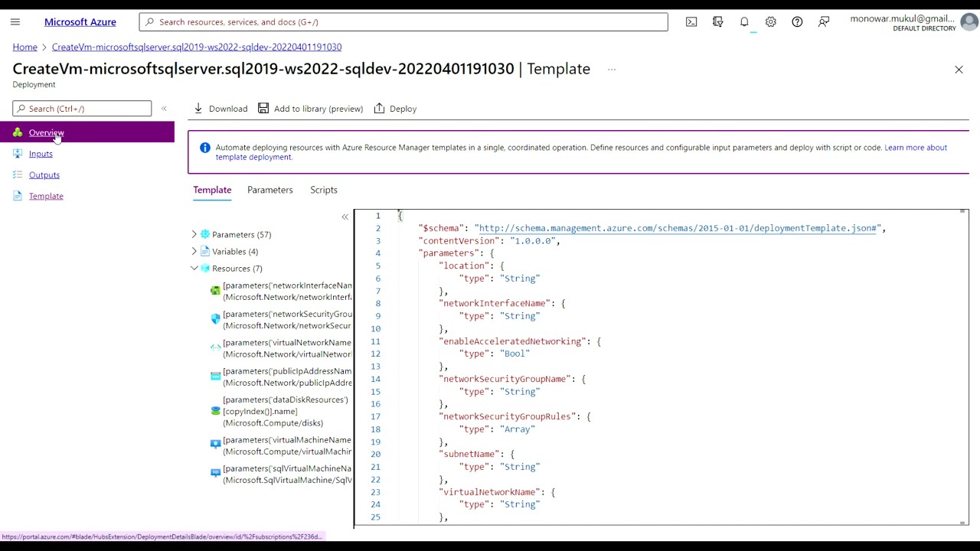Switch to the Scripts tab

point(324,190)
